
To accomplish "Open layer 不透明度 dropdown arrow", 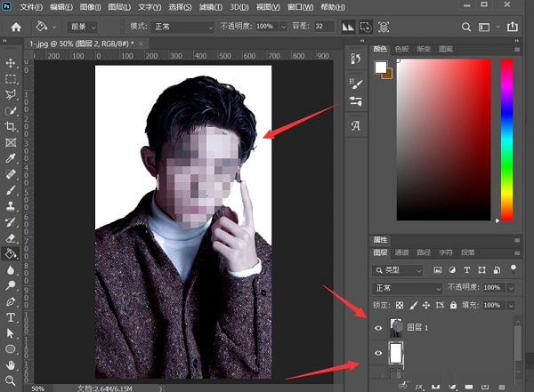I will (511, 288).
